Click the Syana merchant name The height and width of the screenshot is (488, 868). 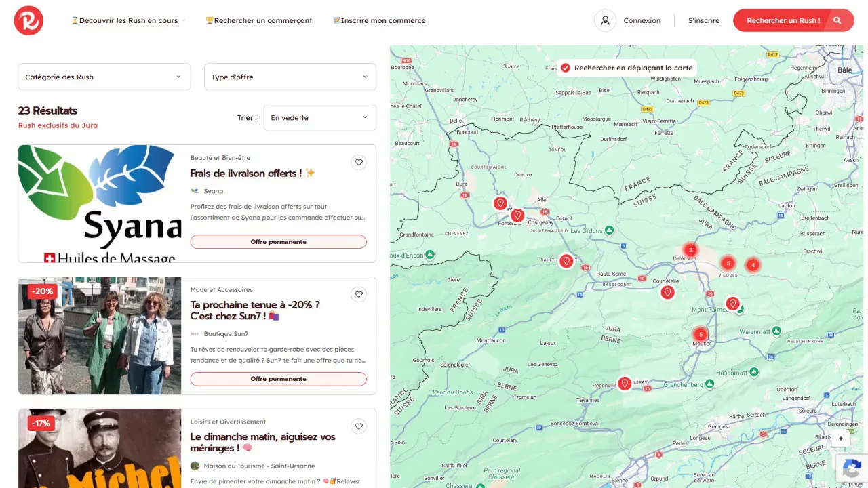point(213,191)
